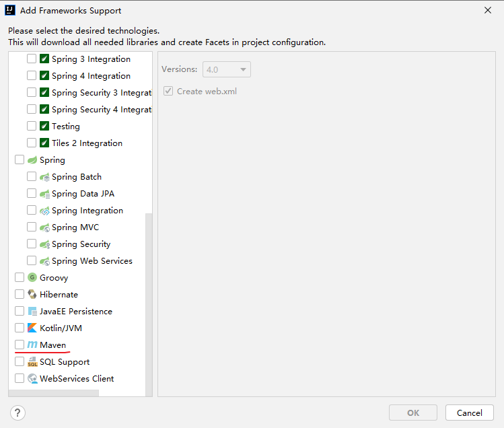This screenshot has width=504, height=428.
Task: Tick the Spring Data JPA checkbox
Action: pyautogui.click(x=32, y=193)
